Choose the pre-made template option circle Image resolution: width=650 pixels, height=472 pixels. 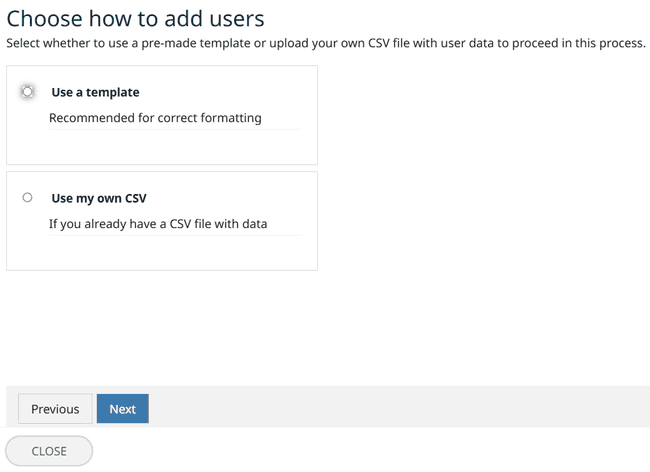point(28,92)
